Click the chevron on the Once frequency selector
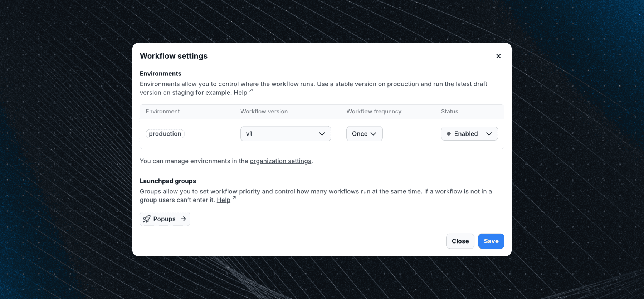Viewport: 644px width, 299px height. 374,133
